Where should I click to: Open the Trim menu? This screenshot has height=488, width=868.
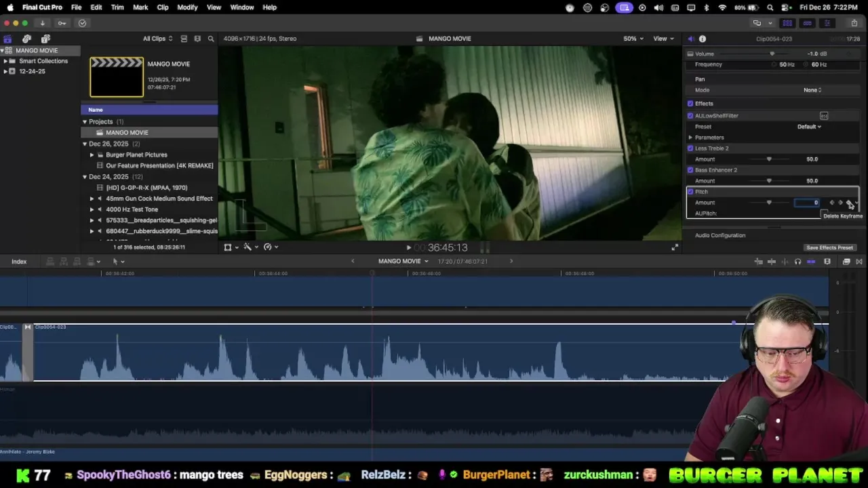click(117, 7)
